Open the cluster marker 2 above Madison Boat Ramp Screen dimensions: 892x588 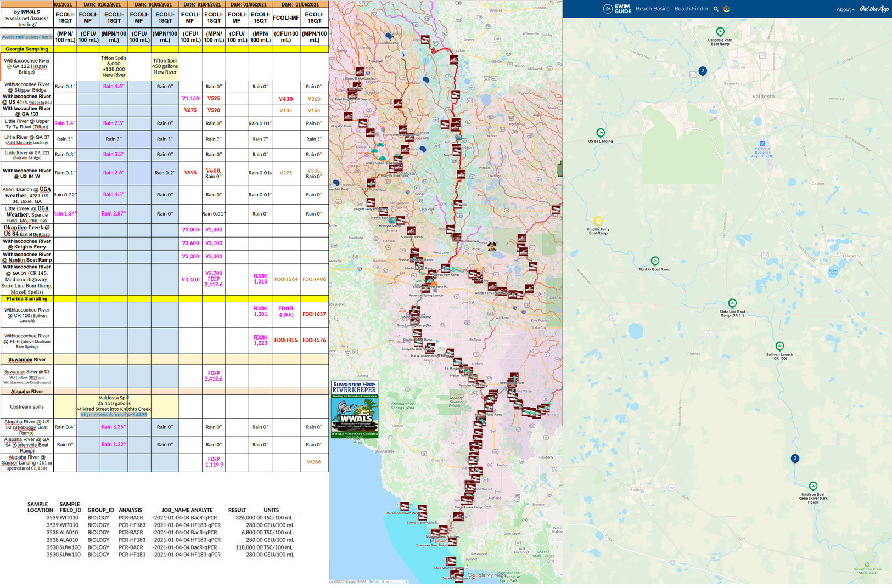click(794, 459)
